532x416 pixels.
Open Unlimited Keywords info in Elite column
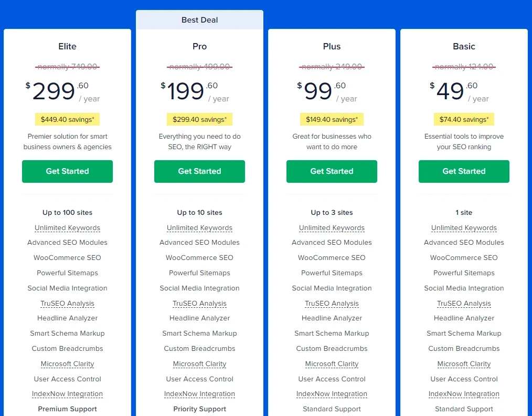click(x=67, y=228)
